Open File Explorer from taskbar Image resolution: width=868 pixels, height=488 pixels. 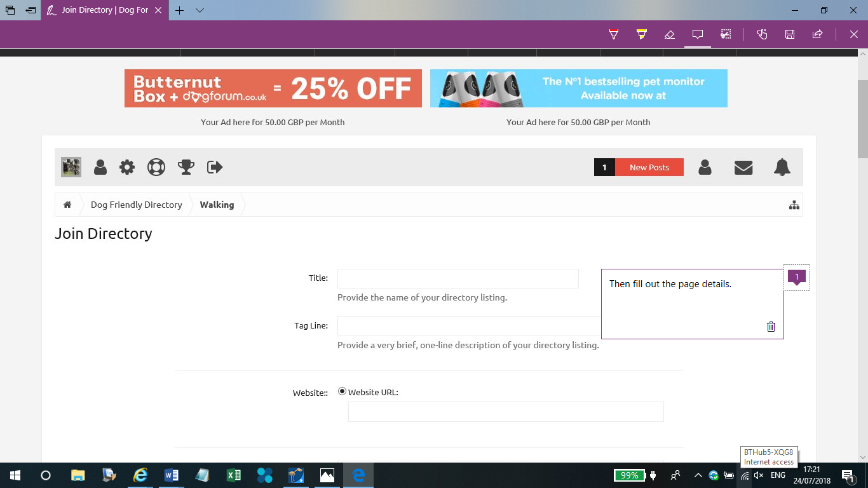pyautogui.click(x=78, y=475)
